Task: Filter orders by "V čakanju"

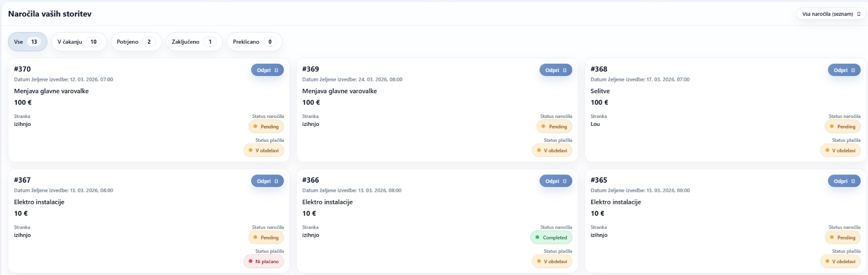Action: pyautogui.click(x=79, y=42)
